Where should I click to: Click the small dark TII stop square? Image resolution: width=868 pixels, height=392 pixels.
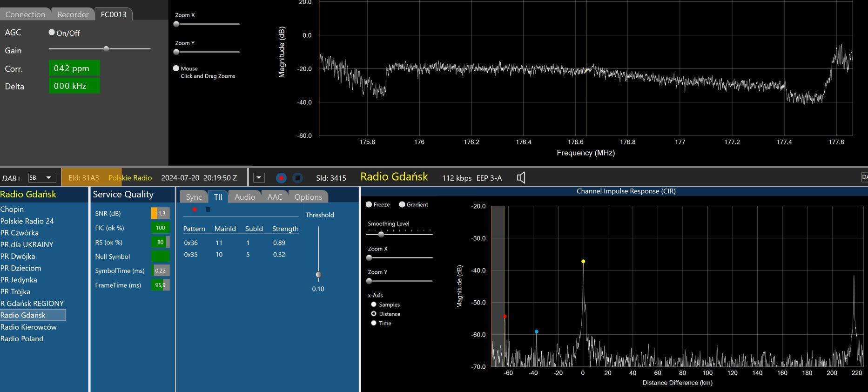pos(208,210)
